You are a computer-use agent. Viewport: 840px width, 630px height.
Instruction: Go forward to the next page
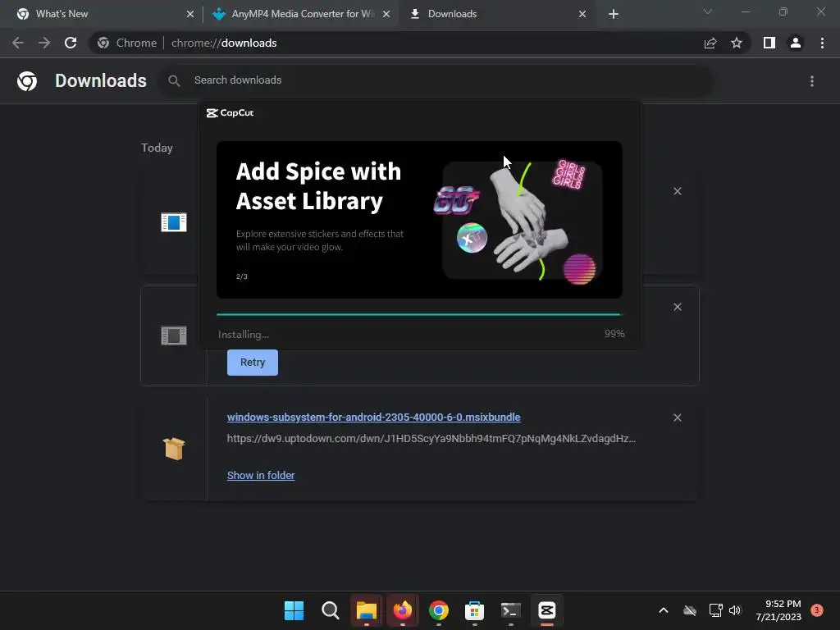(44, 43)
